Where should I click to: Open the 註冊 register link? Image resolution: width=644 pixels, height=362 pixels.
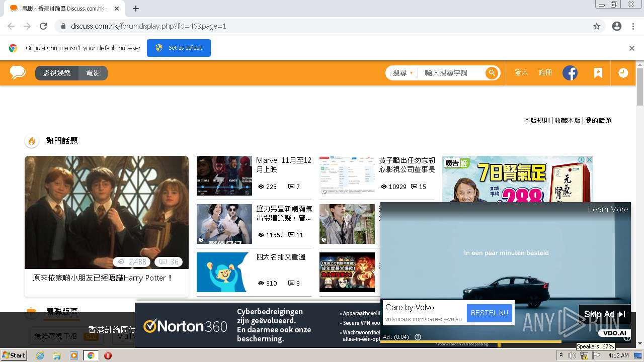click(545, 73)
